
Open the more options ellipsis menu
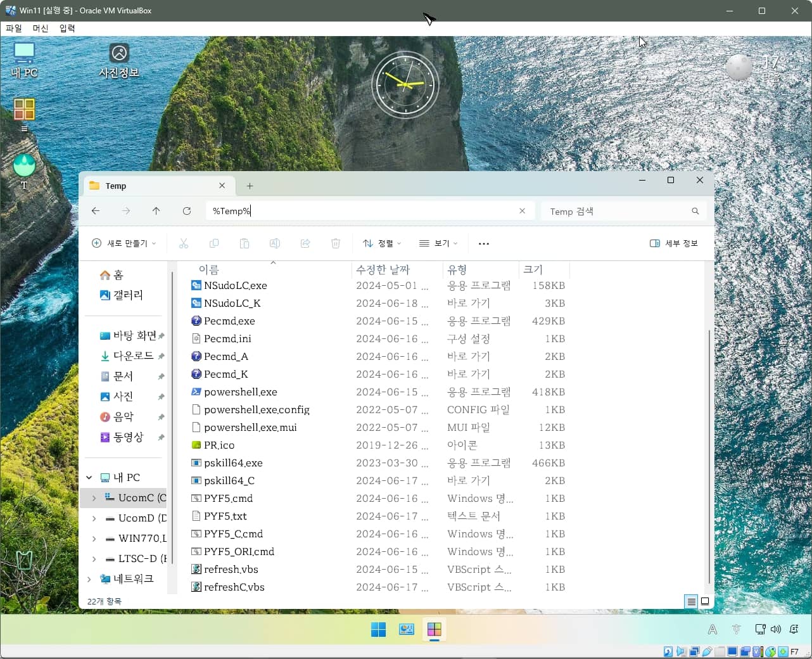484,243
